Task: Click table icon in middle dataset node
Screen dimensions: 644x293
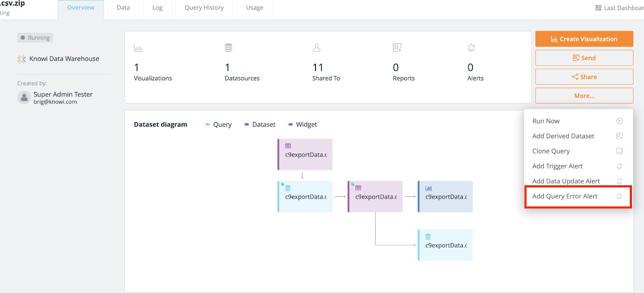Action: (358, 188)
